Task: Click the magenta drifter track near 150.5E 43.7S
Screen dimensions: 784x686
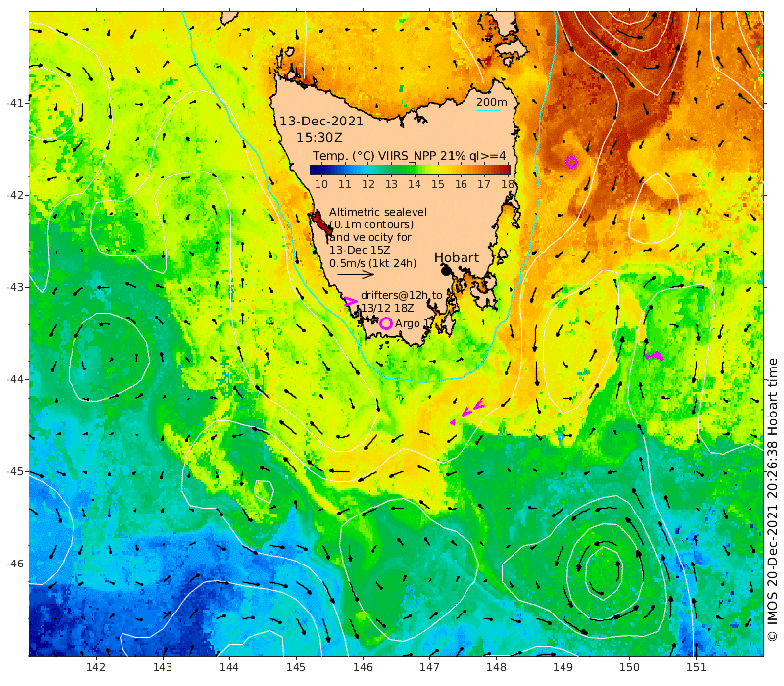Action: [x=655, y=356]
